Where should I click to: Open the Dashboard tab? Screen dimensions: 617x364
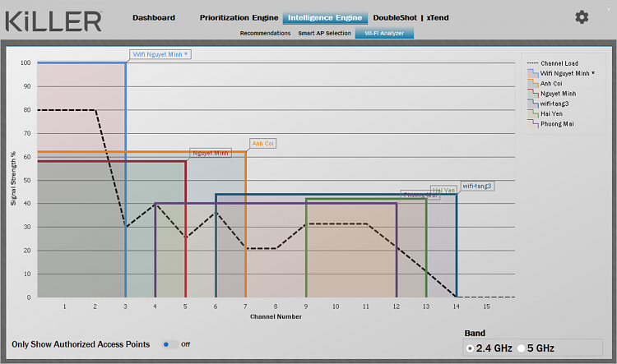[154, 18]
